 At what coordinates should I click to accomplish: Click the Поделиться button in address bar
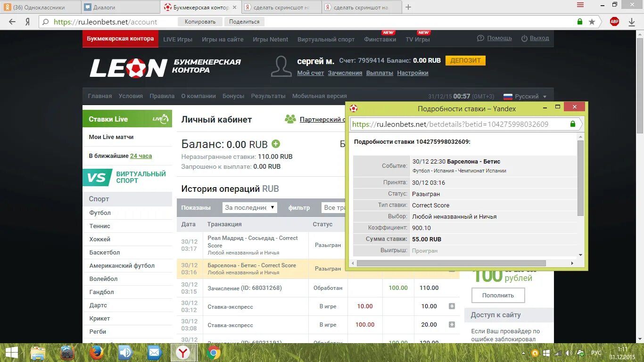click(x=244, y=22)
